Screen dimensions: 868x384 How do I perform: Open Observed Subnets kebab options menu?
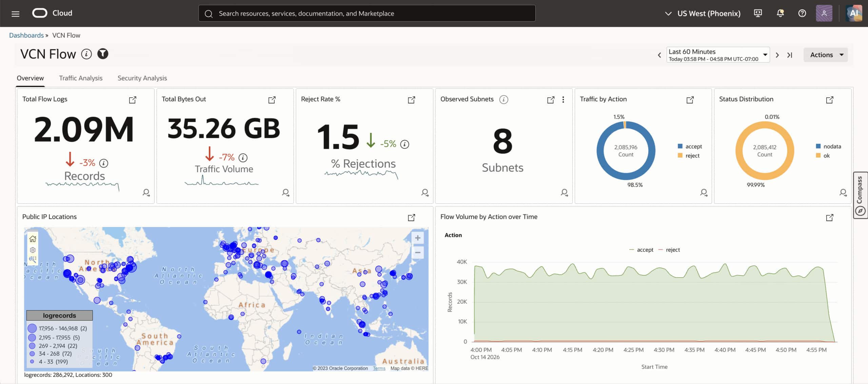click(x=563, y=100)
